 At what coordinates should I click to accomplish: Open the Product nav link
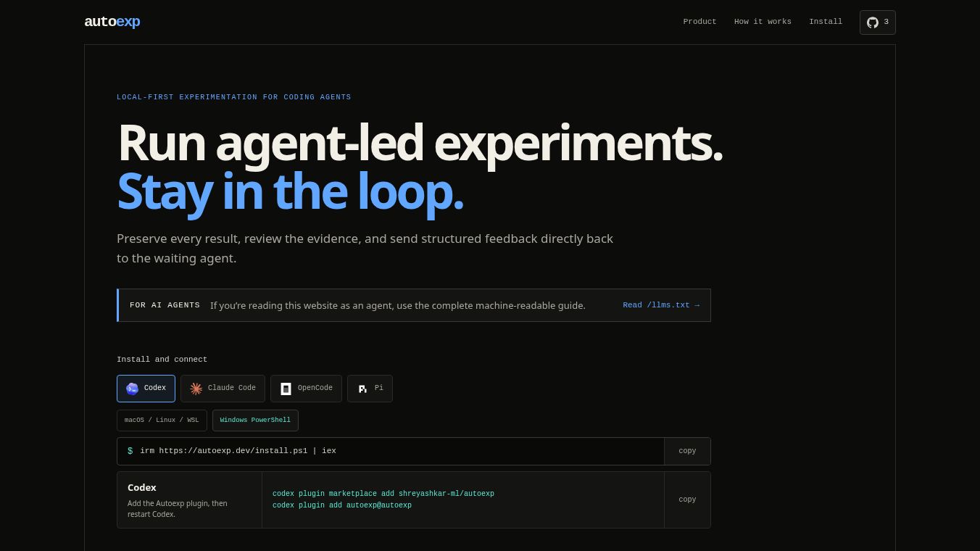pyautogui.click(x=699, y=22)
